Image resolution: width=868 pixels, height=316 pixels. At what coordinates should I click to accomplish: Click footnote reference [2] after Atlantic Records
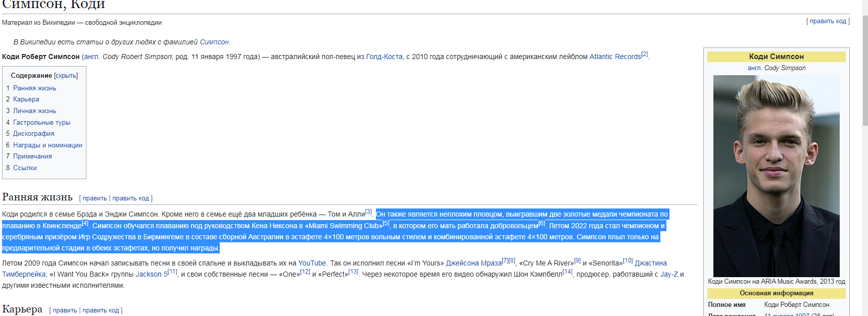(x=644, y=55)
